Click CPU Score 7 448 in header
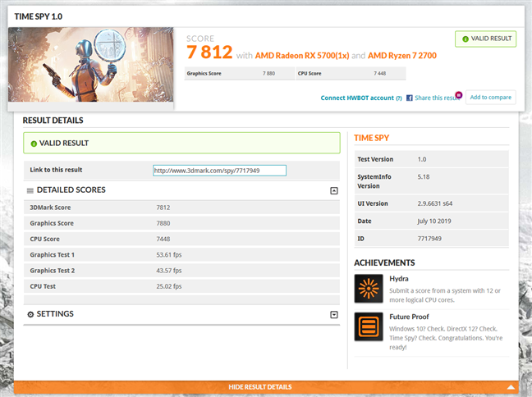The image size is (532, 397). click(x=351, y=73)
